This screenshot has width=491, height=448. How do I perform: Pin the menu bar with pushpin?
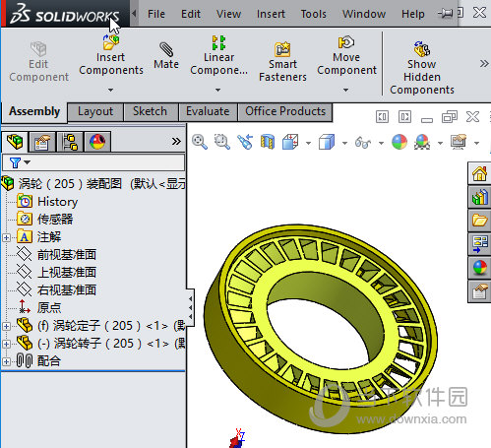(x=445, y=14)
